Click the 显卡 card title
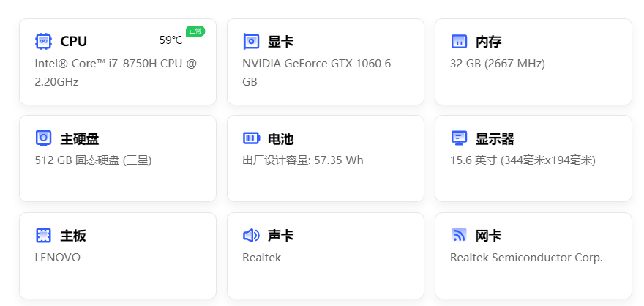644x306 pixels. point(280,42)
